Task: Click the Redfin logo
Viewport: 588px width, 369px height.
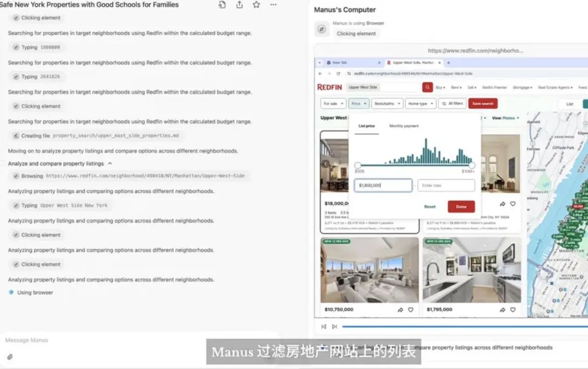Action: point(329,88)
